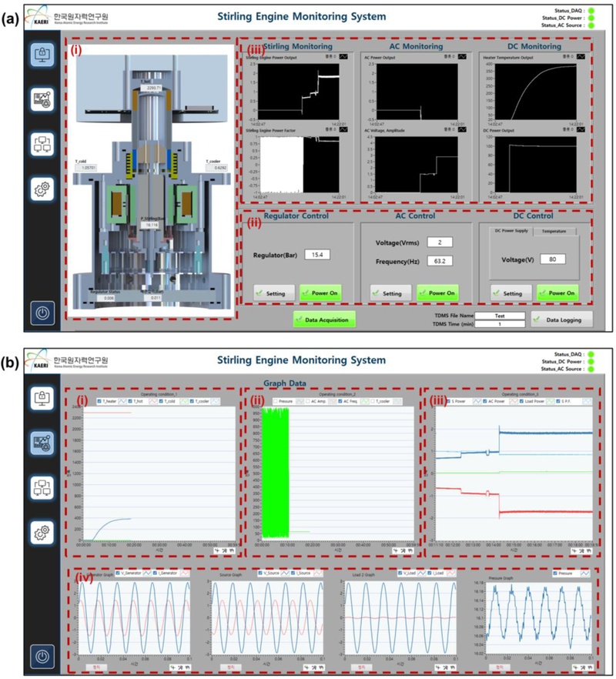The height and width of the screenshot is (679, 616).
Task: Click the power button in panel (a) sidebar
Action: click(x=42, y=313)
